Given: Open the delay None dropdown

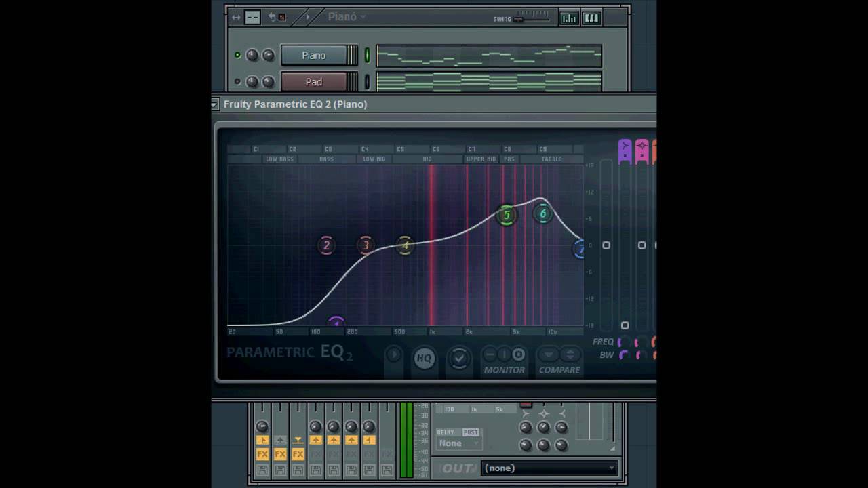Looking at the screenshot, I should tap(459, 443).
